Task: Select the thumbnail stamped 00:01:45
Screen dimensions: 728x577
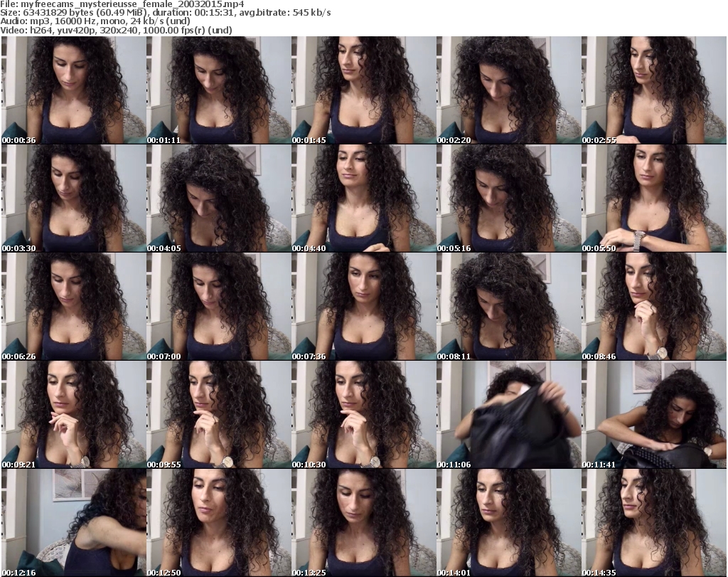Action: (363, 90)
